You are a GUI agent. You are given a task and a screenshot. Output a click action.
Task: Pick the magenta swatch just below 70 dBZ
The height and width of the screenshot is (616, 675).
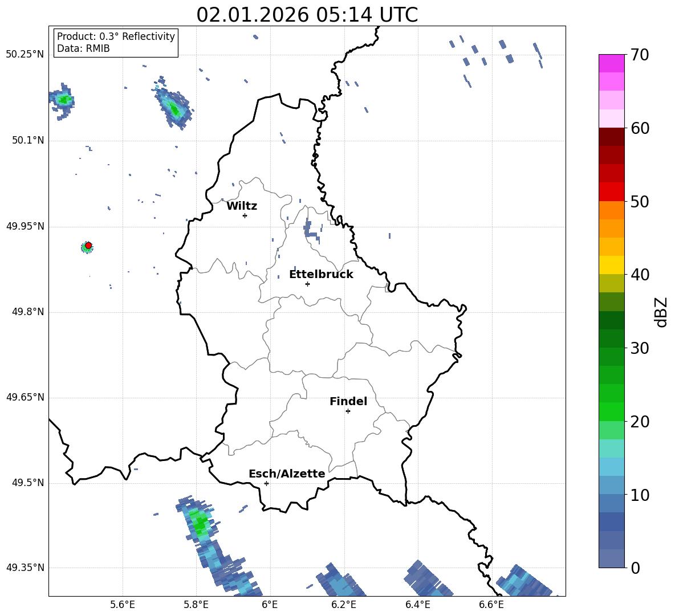point(611,63)
